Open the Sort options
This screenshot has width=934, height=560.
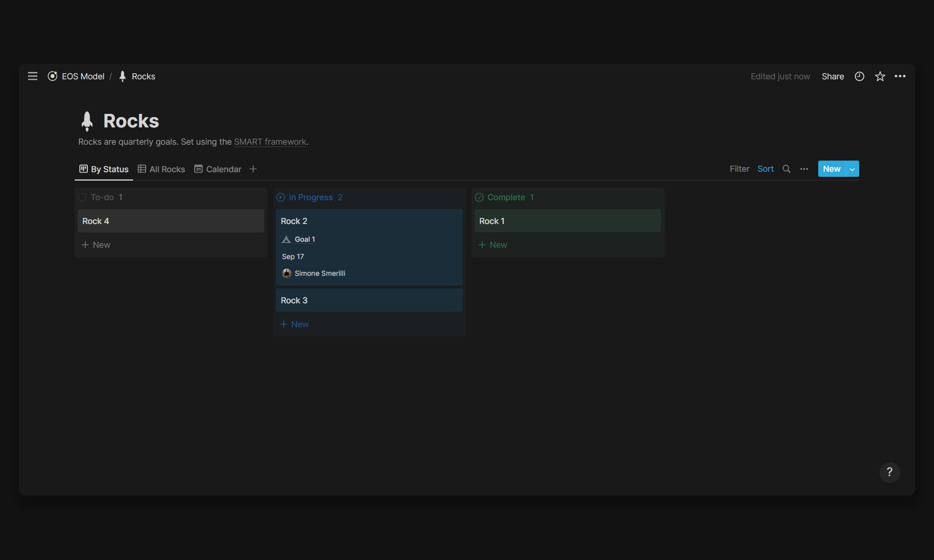coord(765,169)
